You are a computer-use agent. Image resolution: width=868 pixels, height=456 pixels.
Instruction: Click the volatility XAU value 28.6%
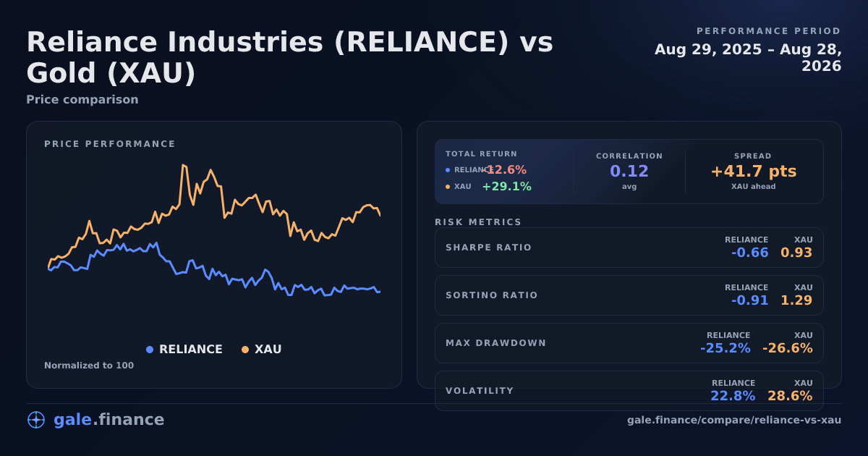pos(790,396)
